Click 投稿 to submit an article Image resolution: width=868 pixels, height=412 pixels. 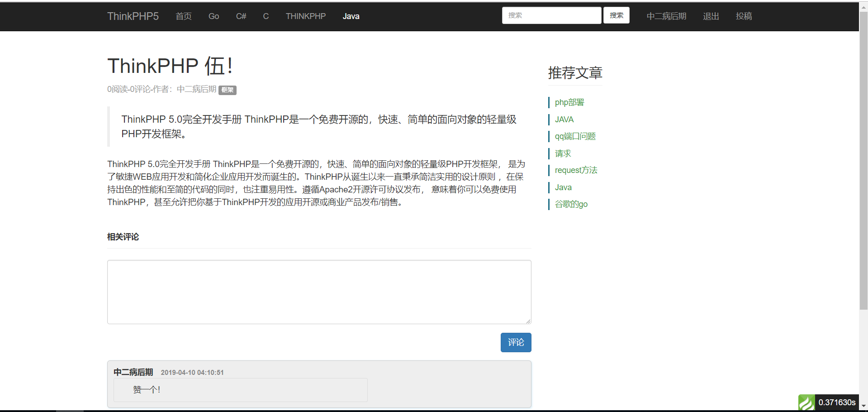pos(744,16)
